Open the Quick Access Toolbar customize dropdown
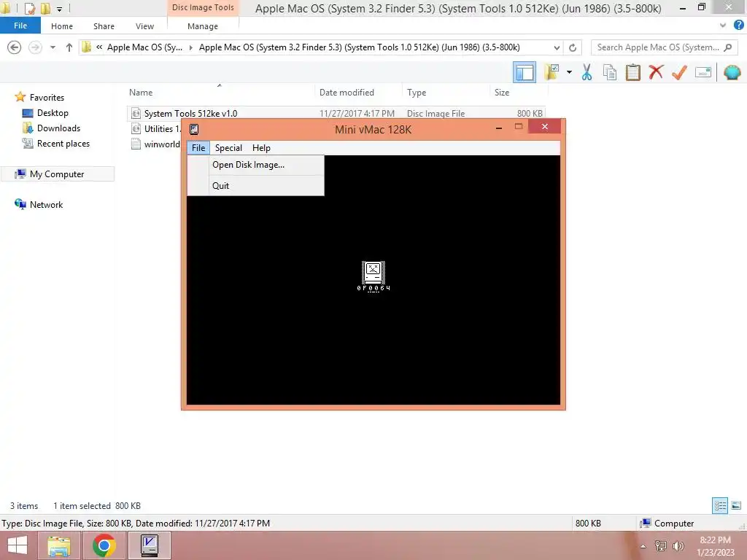Viewport: 747px width, 560px height. tap(59, 8)
